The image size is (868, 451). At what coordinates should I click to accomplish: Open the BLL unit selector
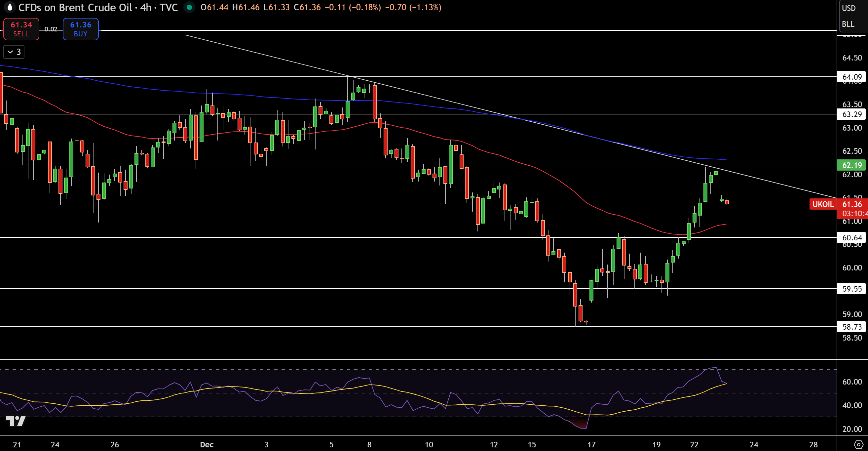click(x=848, y=24)
